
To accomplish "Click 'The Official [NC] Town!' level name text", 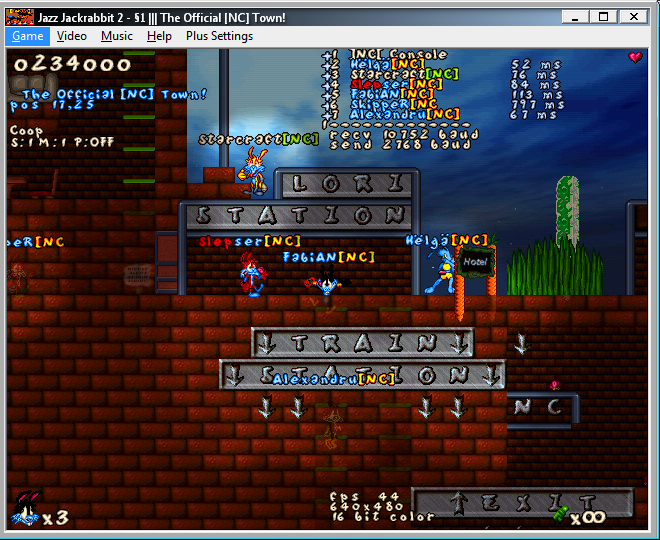I will [114, 94].
